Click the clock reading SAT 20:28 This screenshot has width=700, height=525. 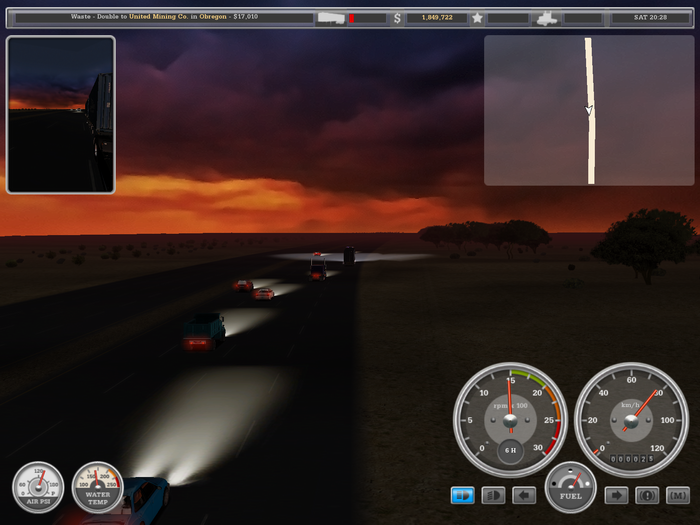point(650,17)
